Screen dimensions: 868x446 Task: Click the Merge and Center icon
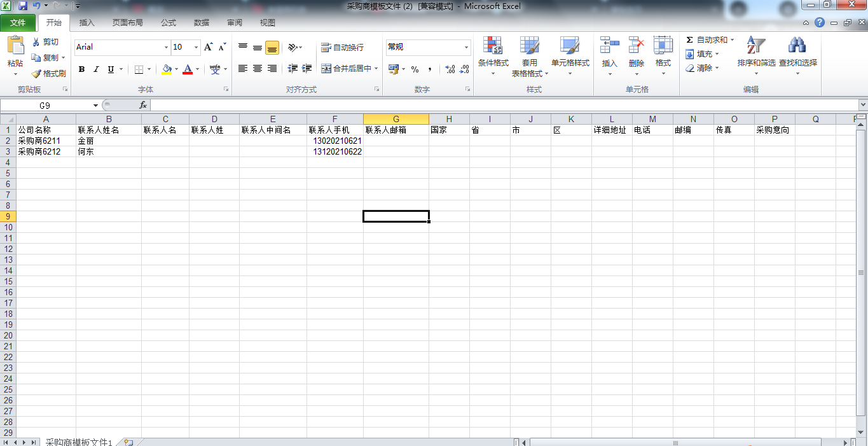click(326, 69)
